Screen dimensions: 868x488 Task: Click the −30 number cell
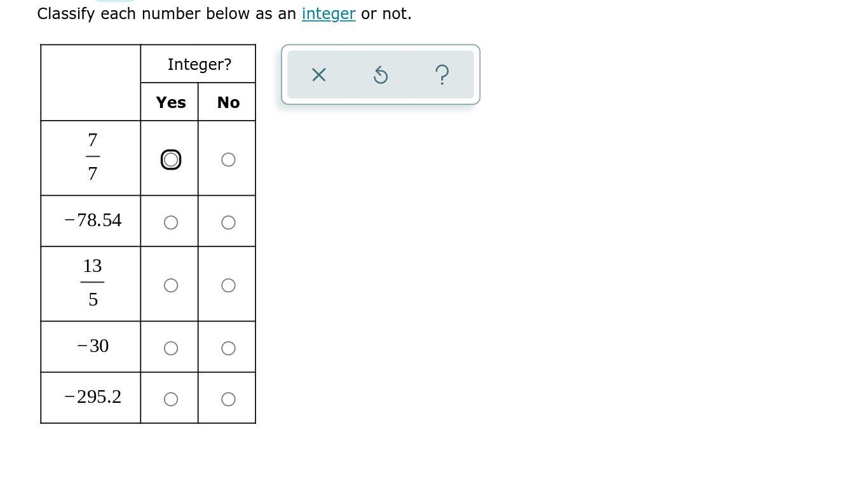tap(93, 346)
